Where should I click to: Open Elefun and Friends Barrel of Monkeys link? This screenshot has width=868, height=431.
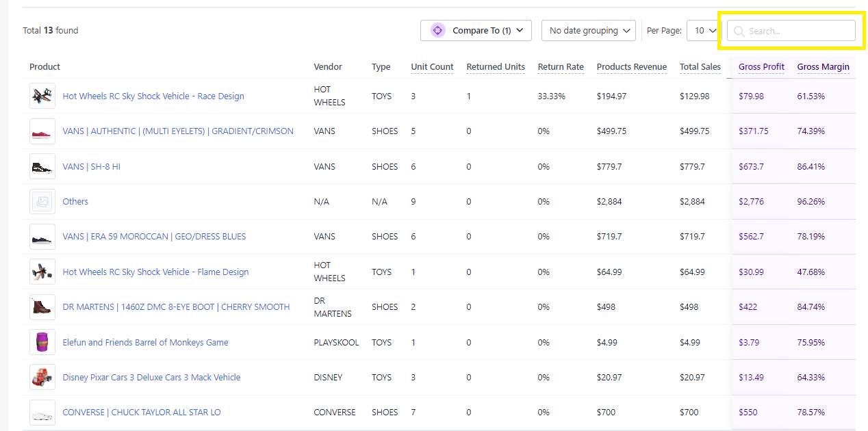pyautogui.click(x=146, y=343)
